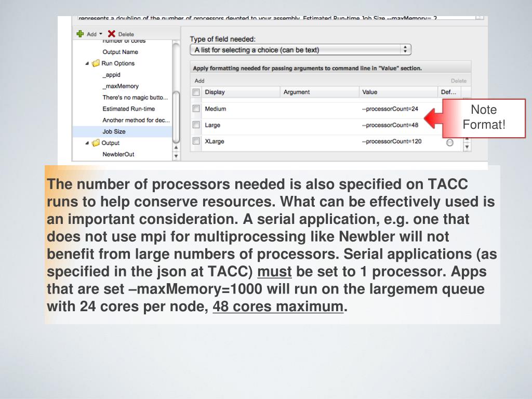Click the --processorCount=24 value cell

(x=390, y=109)
